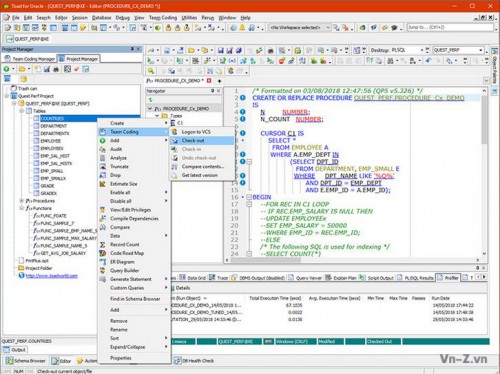Open the workspace selection dropdown
The height and width of the screenshot is (374, 500).
pyautogui.click(x=328, y=27)
